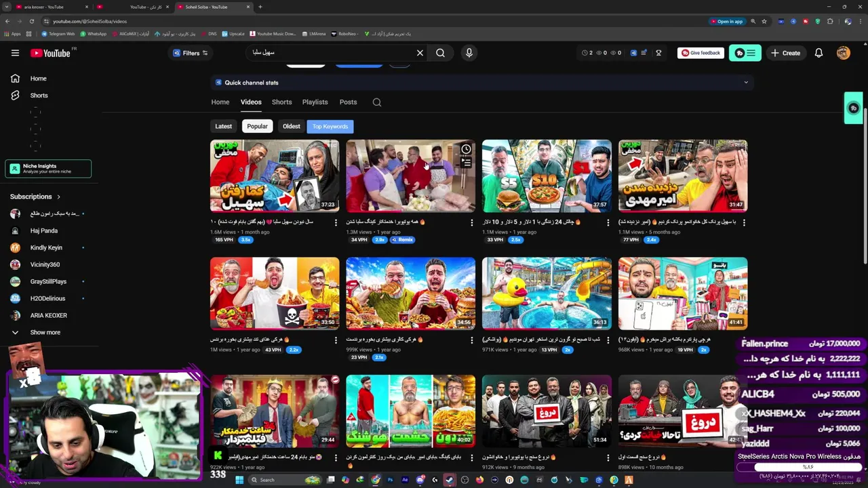Select the Popular sort chip
Screen dimensions: 868x488
click(x=257, y=126)
